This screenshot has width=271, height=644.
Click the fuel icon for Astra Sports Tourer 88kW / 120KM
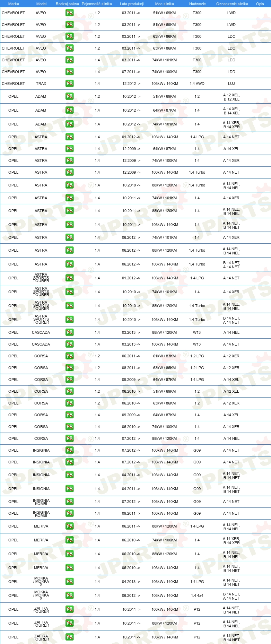(70, 306)
